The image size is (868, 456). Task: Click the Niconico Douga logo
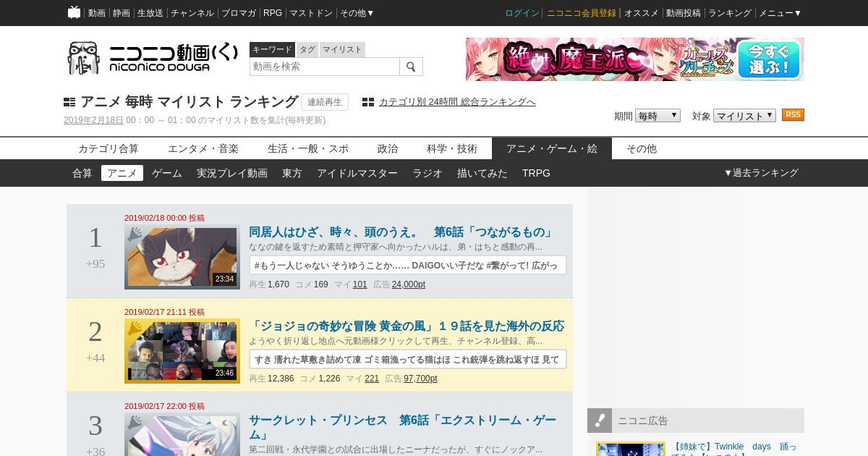click(x=152, y=58)
